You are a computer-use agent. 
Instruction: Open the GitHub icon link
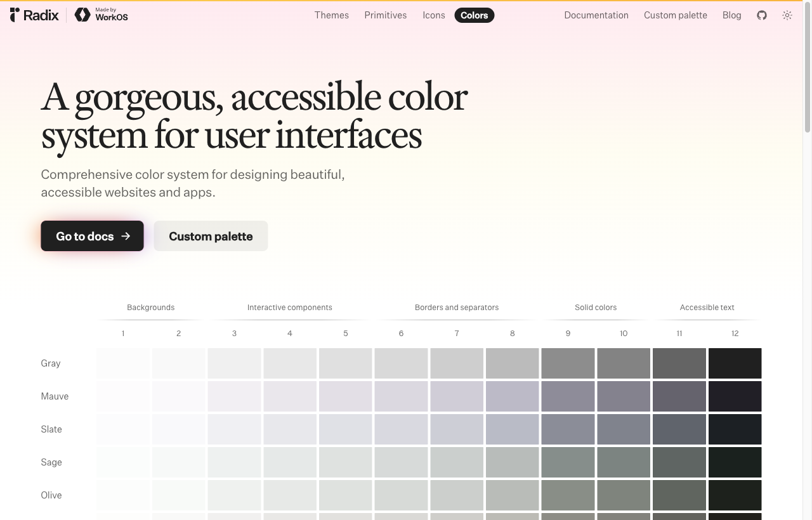(x=762, y=15)
